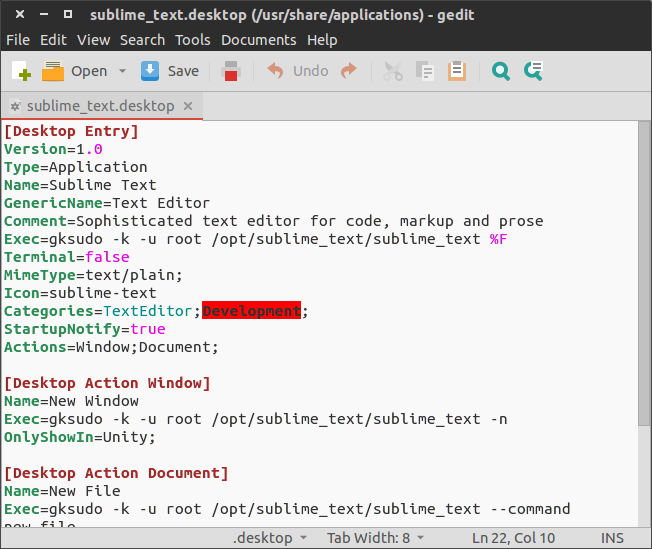652x549 pixels.
Task: Open the Documents menu
Action: tap(259, 40)
